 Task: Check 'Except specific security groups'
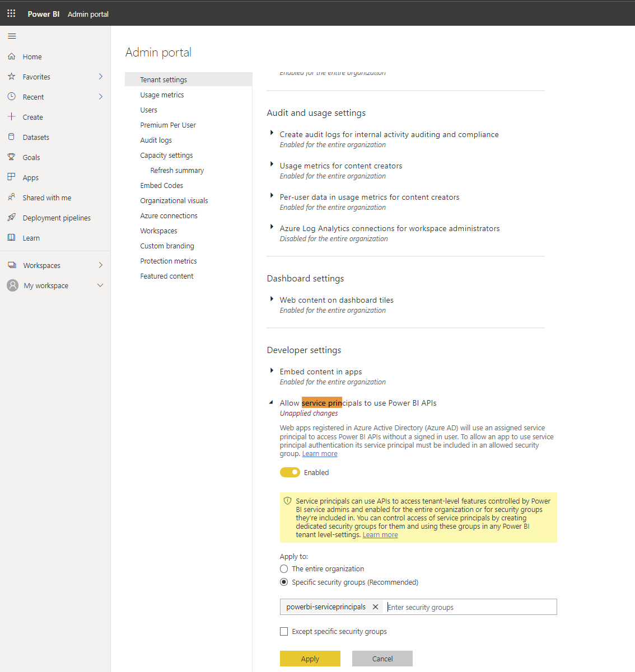284,631
